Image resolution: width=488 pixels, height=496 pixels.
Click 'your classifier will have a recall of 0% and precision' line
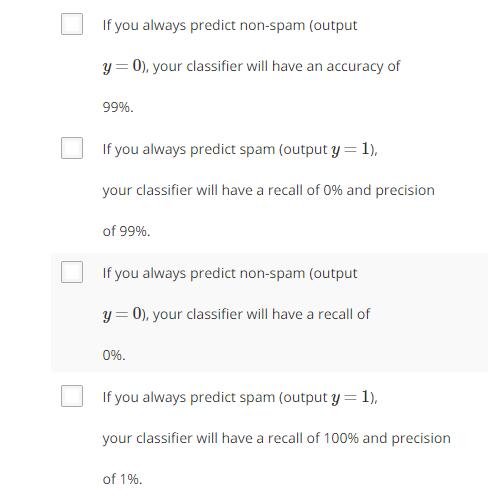[269, 190]
